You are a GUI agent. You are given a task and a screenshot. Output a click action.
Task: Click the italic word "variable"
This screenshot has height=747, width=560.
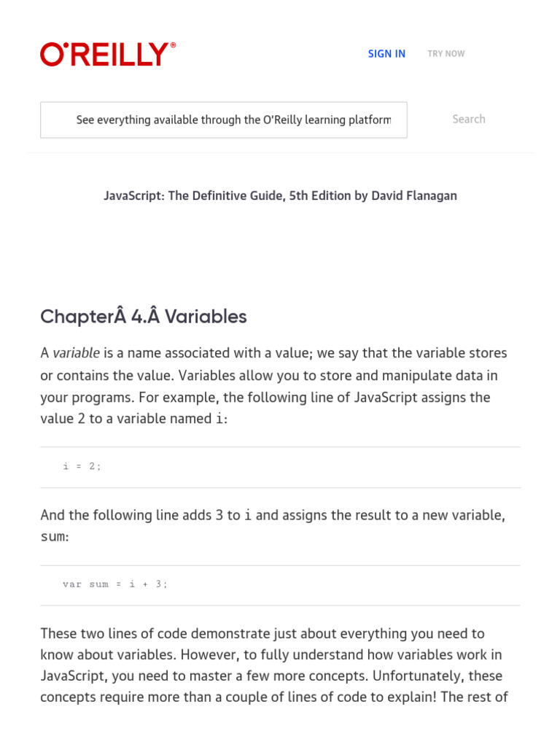[x=76, y=353]
